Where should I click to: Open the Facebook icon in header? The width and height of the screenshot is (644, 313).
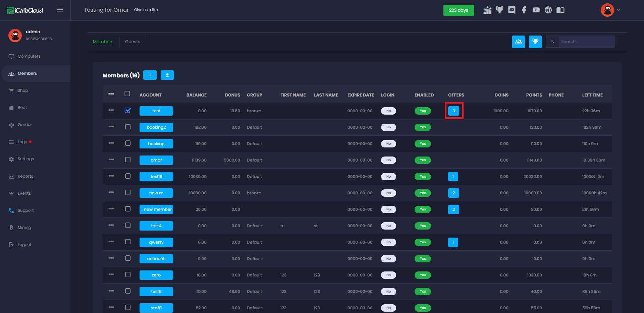tap(524, 10)
